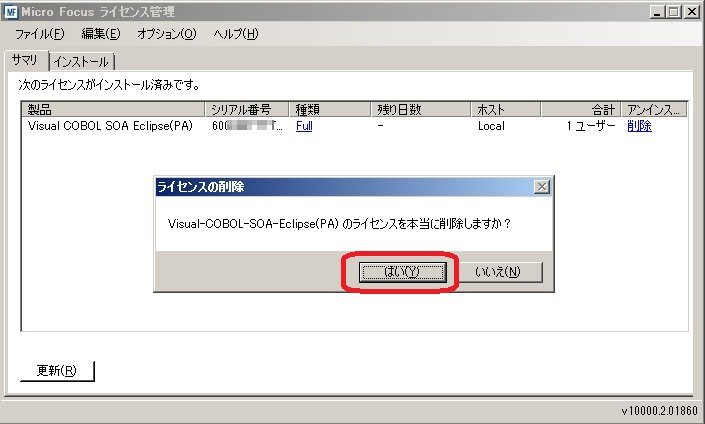Open the オプション(O) menu
The height and width of the screenshot is (424, 705).
click(x=167, y=34)
